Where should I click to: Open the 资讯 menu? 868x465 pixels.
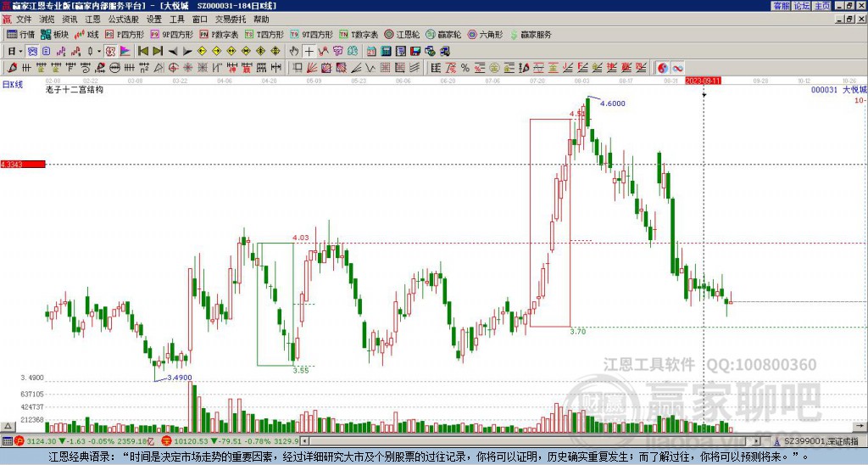click(x=70, y=20)
